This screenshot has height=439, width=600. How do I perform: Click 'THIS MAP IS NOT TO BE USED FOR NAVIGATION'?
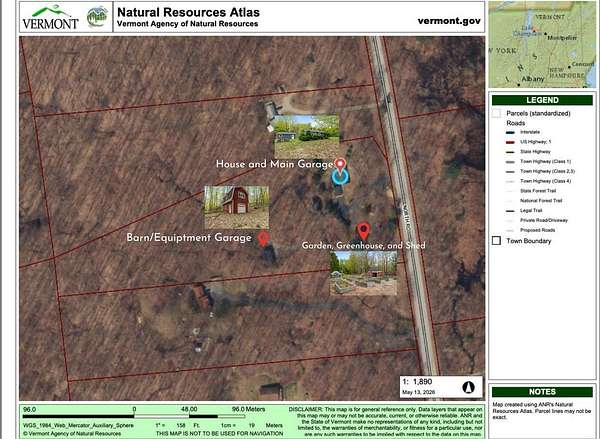[x=219, y=434]
